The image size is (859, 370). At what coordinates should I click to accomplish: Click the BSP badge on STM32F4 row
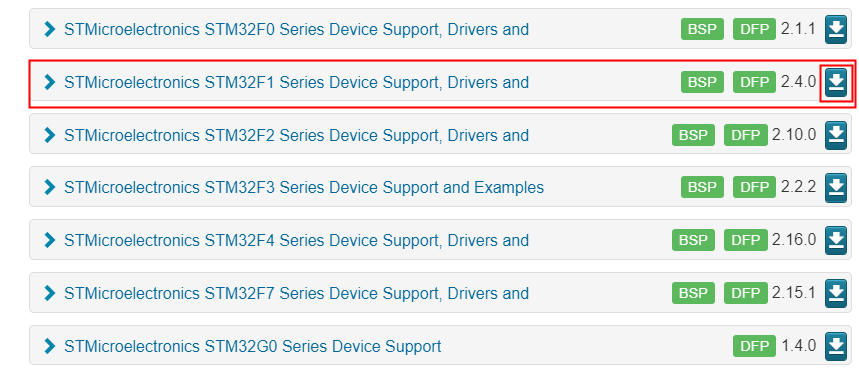[x=694, y=240]
